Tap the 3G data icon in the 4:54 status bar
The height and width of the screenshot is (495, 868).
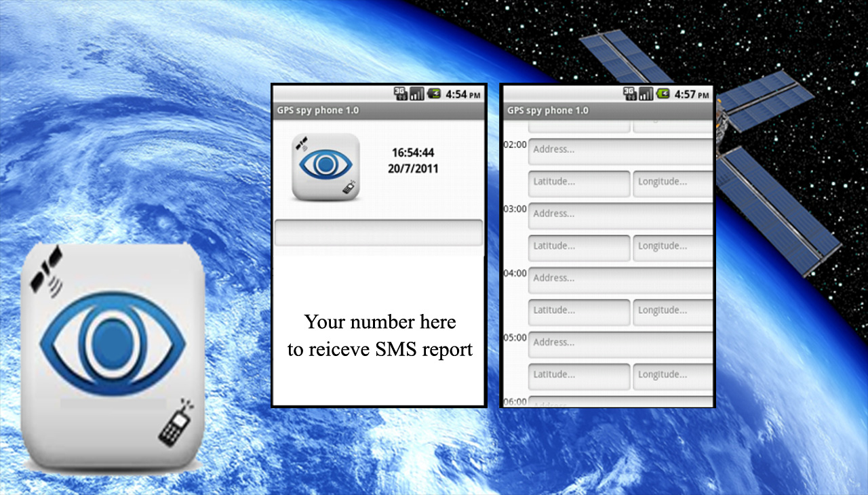pos(400,94)
